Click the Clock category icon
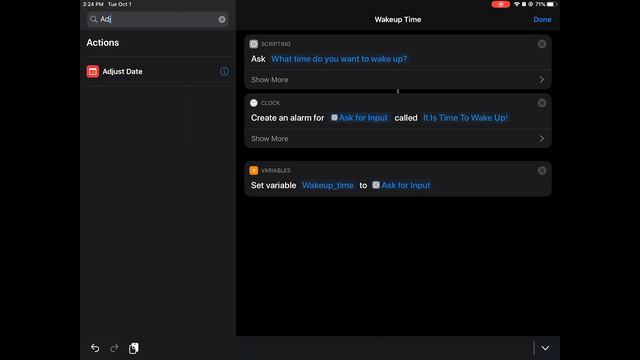The width and height of the screenshot is (640, 360). point(253,103)
